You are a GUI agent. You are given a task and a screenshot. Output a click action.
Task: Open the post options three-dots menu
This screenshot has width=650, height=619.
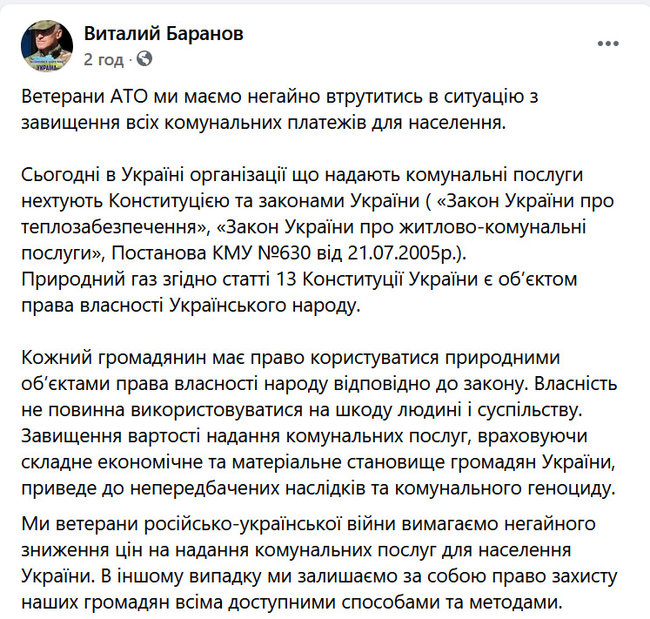pyautogui.click(x=608, y=44)
